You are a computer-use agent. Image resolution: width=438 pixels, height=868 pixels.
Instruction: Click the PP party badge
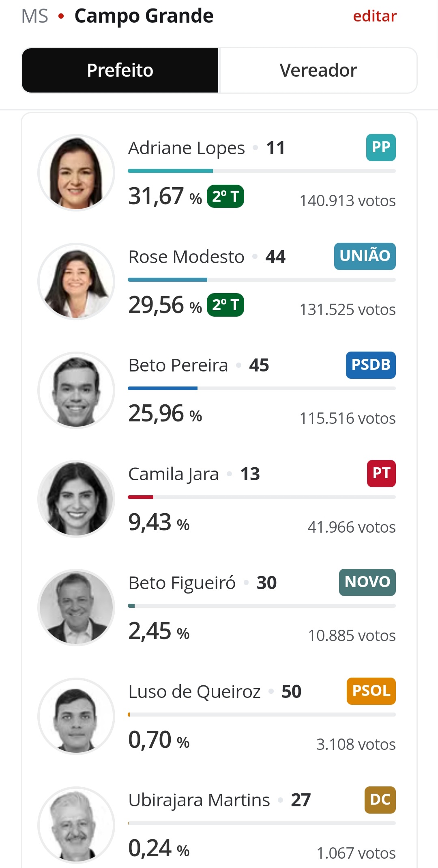tap(381, 147)
